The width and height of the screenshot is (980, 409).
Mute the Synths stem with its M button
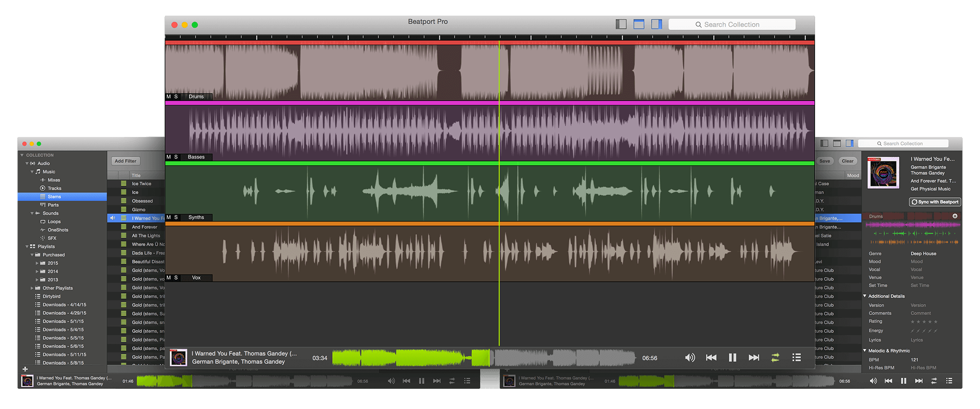click(x=169, y=217)
